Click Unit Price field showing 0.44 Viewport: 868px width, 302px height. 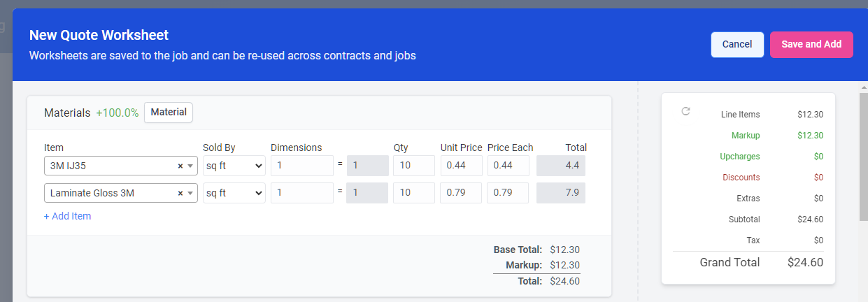[x=461, y=166]
